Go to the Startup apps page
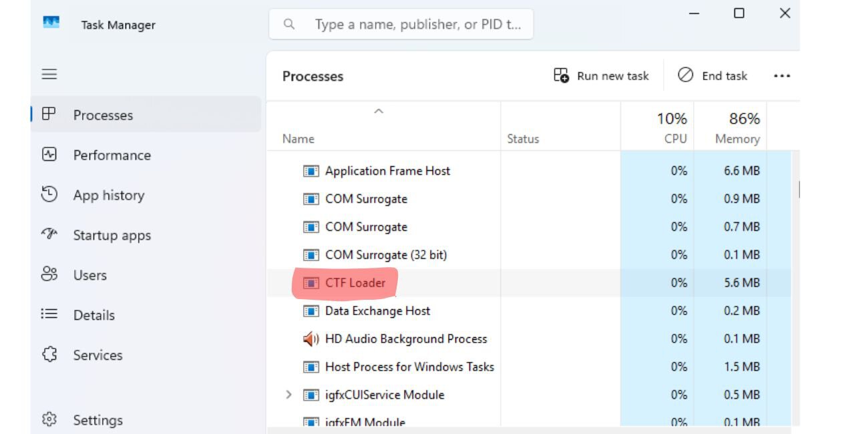The image size is (868, 434). 146,235
